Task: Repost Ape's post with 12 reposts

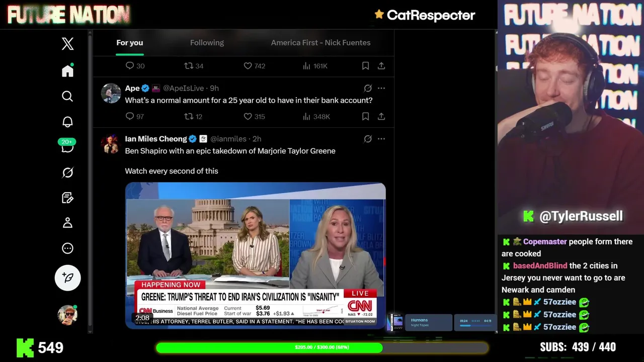Action: point(193,117)
